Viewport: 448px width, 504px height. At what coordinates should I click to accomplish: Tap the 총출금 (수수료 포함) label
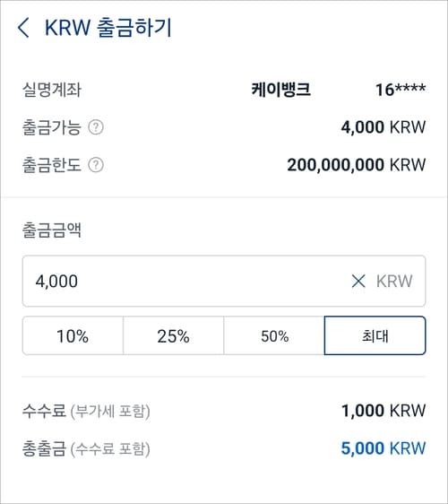click(x=86, y=449)
